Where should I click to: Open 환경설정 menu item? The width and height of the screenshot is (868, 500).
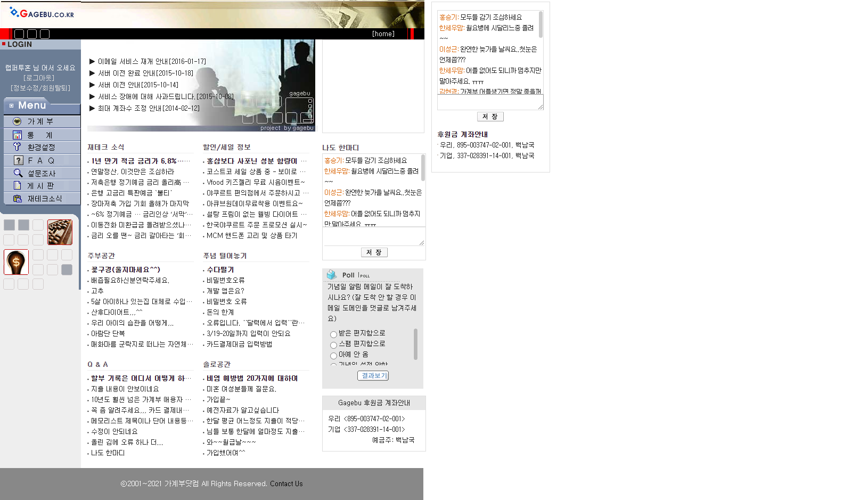click(41, 147)
